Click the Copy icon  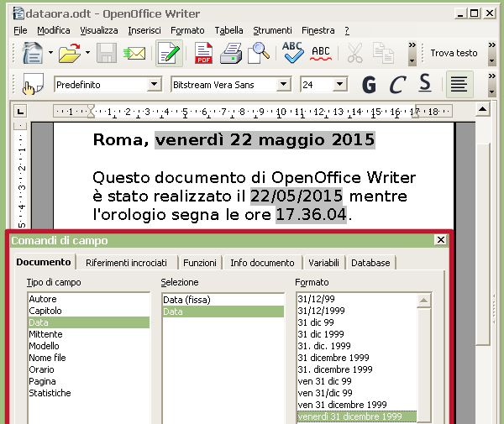click(383, 53)
